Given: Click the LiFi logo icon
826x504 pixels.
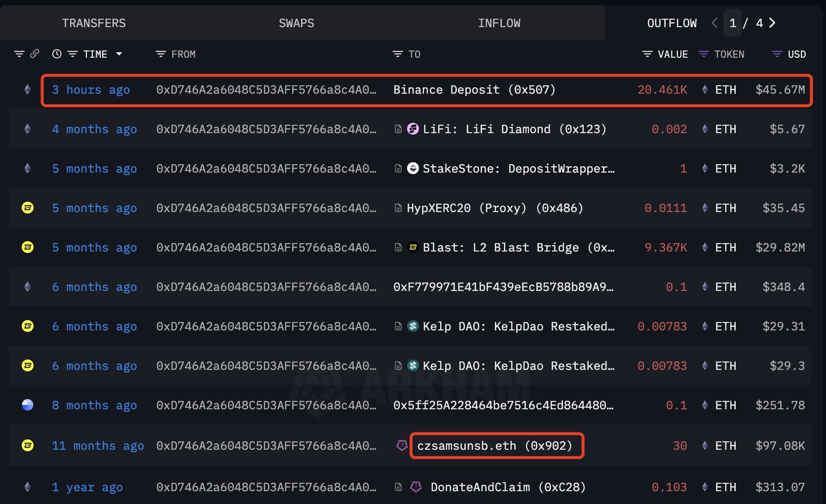Looking at the screenshot, I should [413, 129].
